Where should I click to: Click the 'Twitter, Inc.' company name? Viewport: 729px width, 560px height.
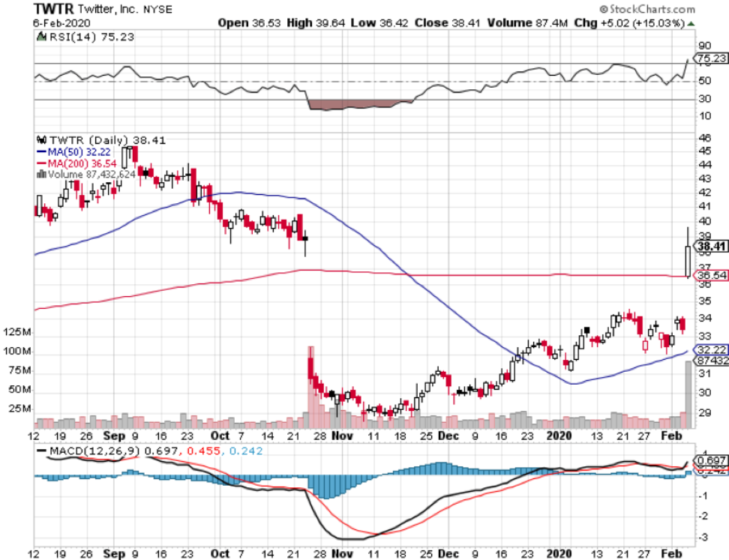point(108,9)
